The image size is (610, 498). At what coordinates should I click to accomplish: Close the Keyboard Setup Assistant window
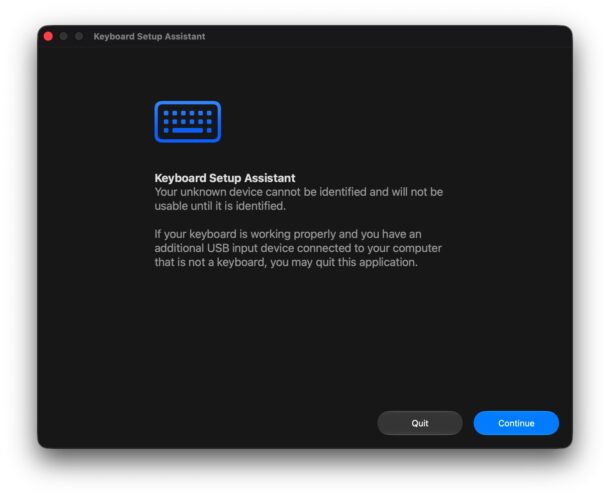point(48,36)
